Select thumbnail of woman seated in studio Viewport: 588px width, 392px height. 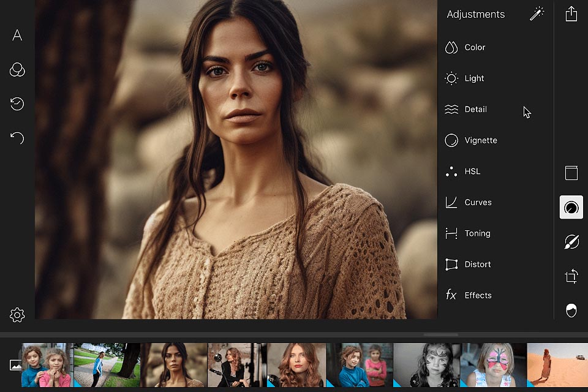click(237, 365)
